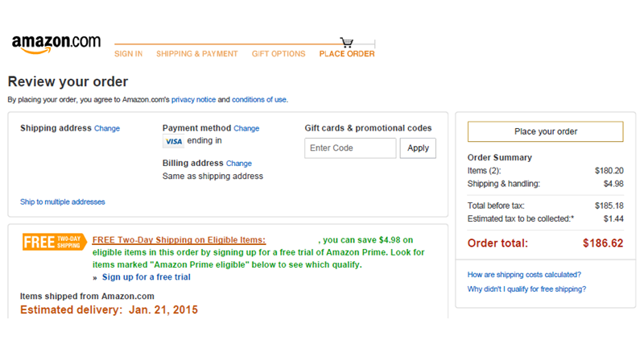The width and height of the screenshot is (644, 345).
Task: Click the Enter Code promo field
Action: click(350, 148)
